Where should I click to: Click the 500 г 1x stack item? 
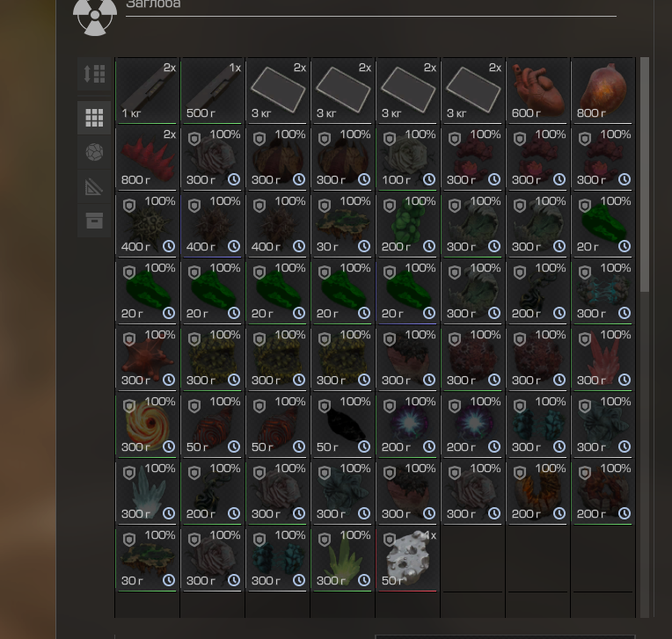[x=212, y=91]
